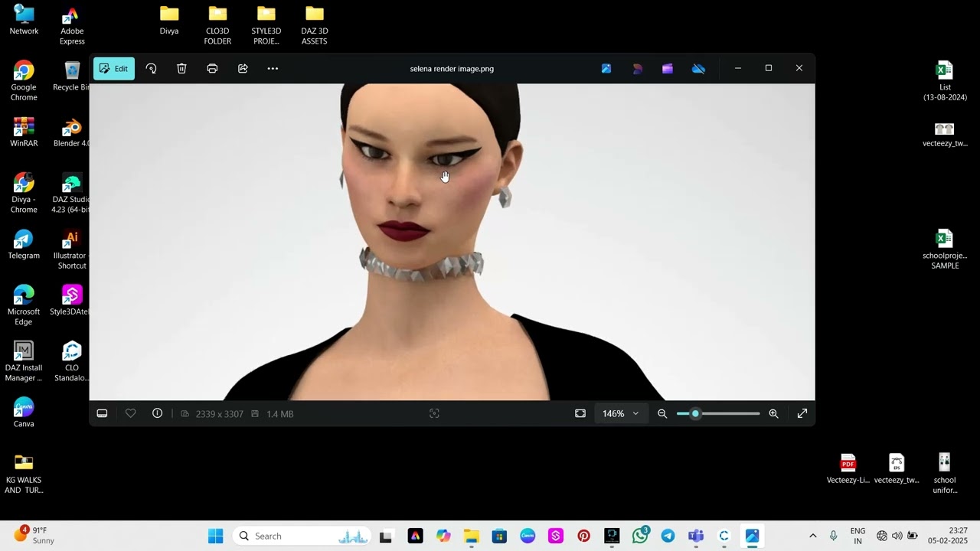Open File Explorer from the taskbar
980x551 pixels.
(x=472, y=536)
